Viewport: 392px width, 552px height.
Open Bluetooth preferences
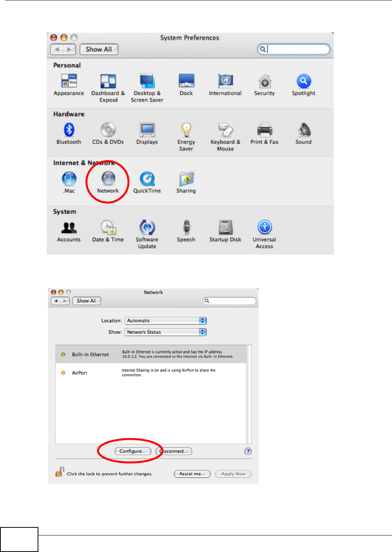tap(69, 134)
